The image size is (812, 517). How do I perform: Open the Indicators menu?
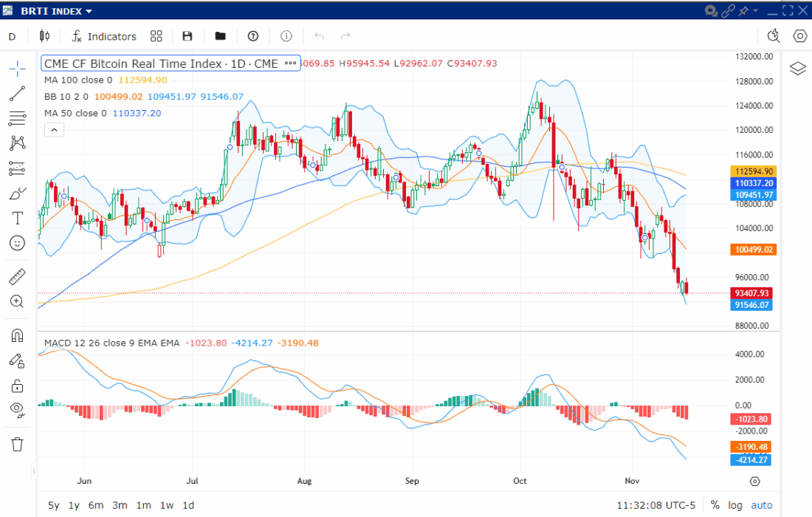[103, 35]
